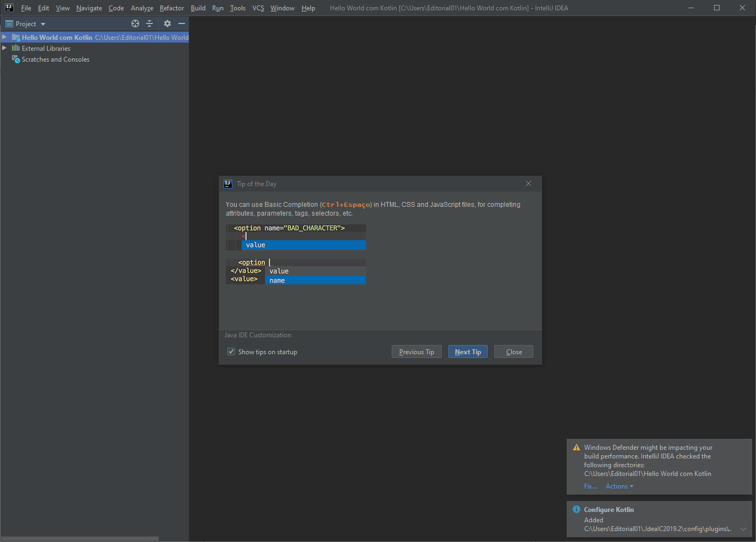The image size is (756, 542).
Task: Click the Fix... link in notification
Action: [590, 486]
